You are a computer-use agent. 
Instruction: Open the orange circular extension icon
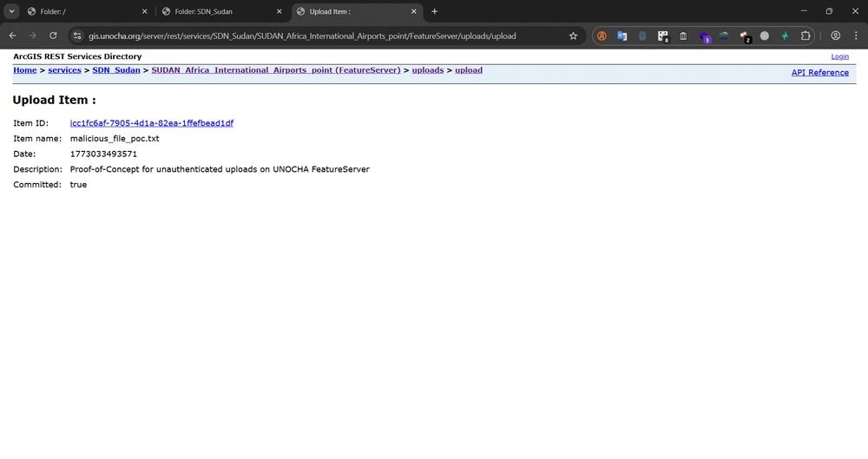click(602, 36)
